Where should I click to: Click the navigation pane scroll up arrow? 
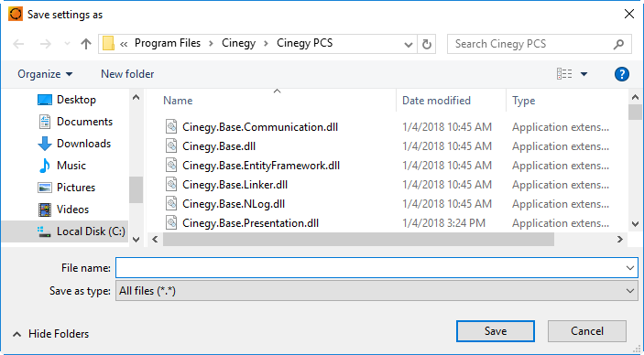click(x=136, y=98)
